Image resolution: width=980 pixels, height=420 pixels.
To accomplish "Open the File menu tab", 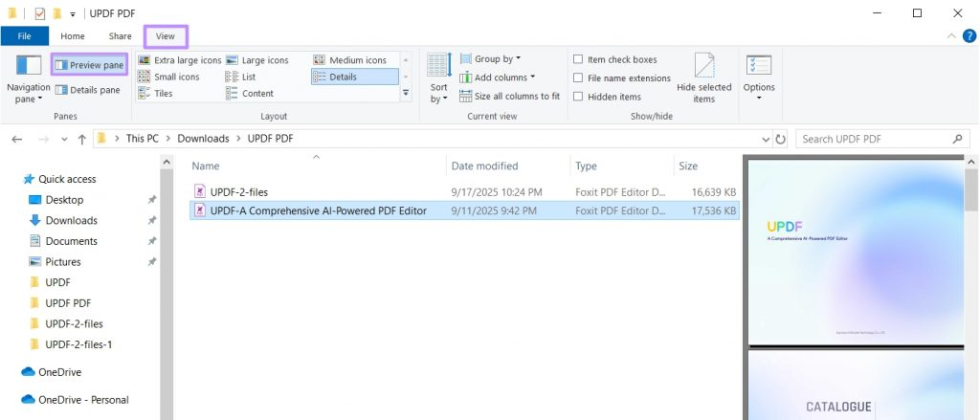I will 24,36.
